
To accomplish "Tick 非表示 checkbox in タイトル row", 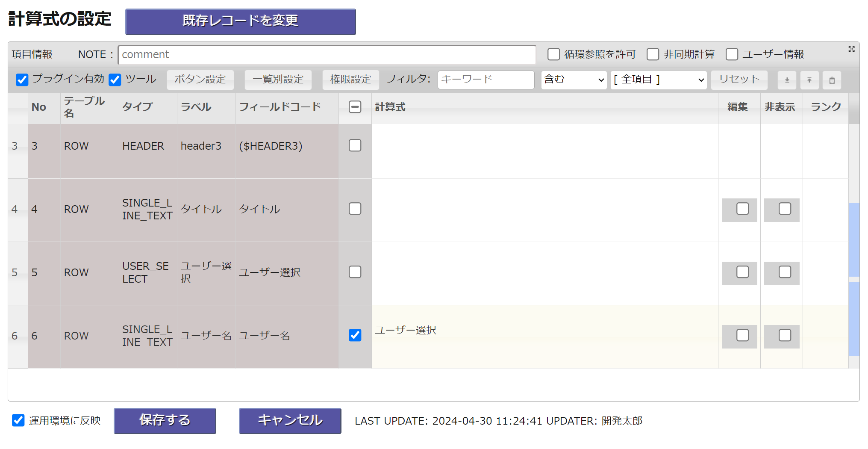I will 785,209.
